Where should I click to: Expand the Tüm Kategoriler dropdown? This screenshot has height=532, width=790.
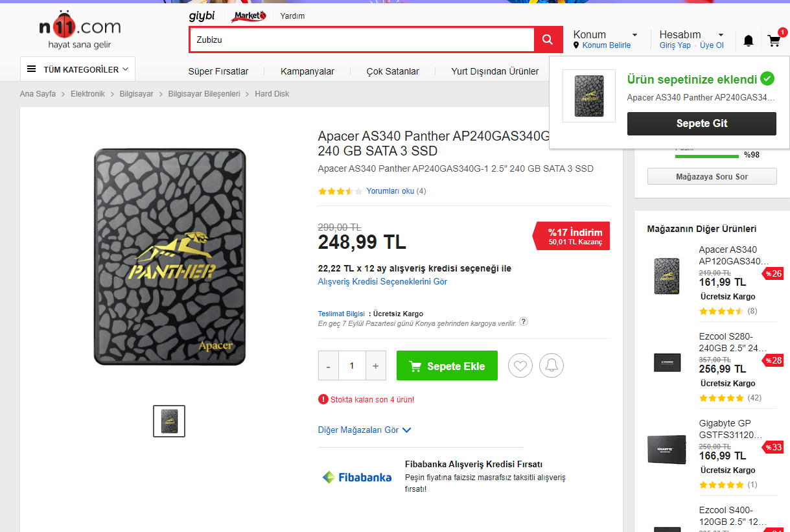click(x=78, y=69)
